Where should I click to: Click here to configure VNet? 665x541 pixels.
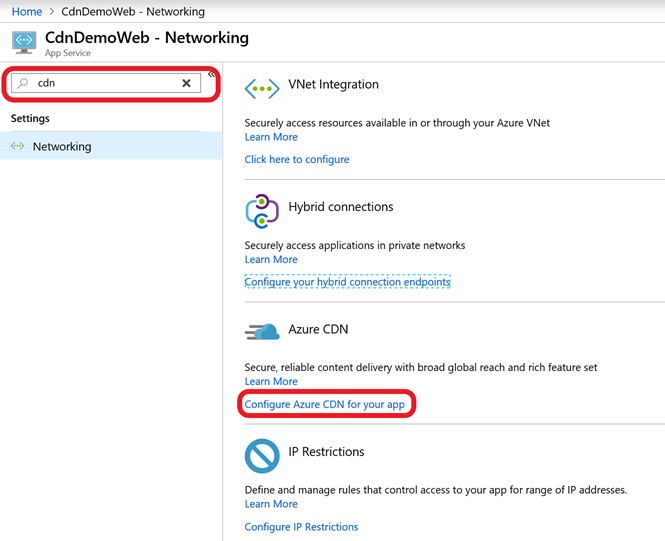tap(297, 159)
